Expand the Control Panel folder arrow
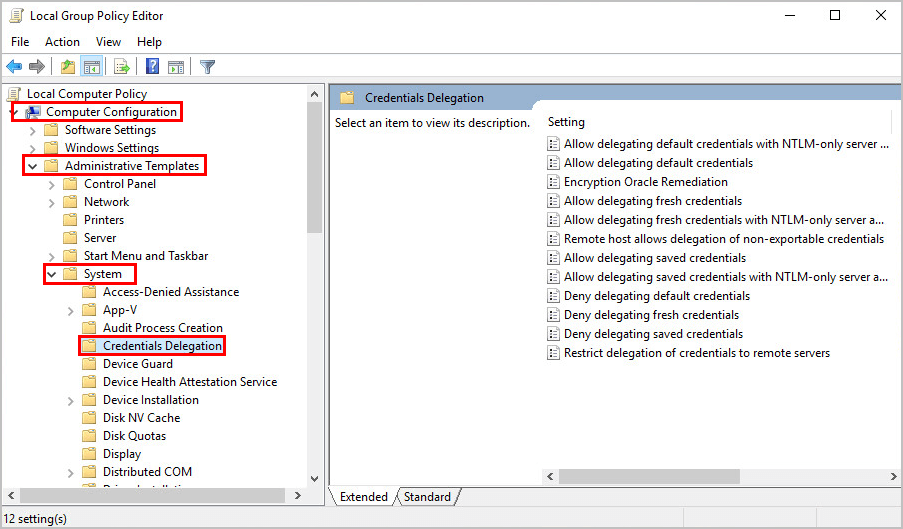Screen dimensions: 903x529 52,184
